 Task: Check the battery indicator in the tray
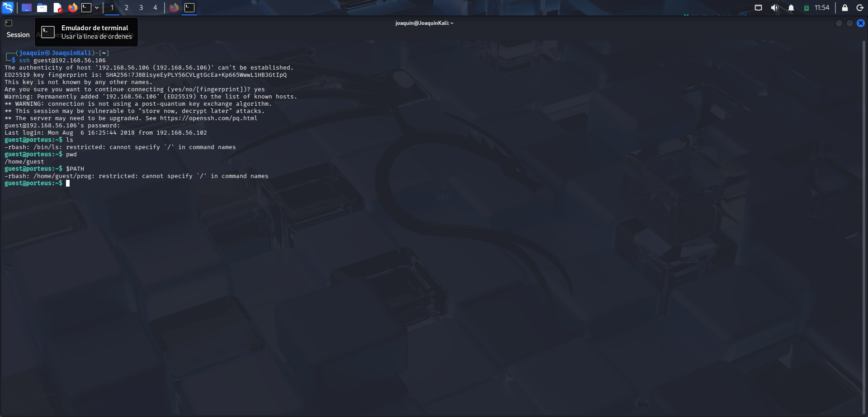click(806, 7)
